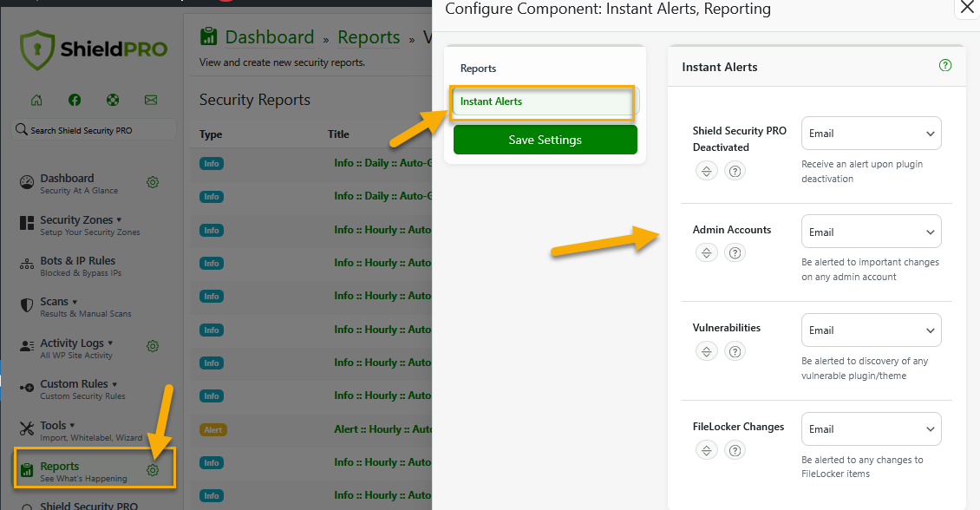Expand Security Zones menu
Screen dimensions: 980x510
pos(119,220)
